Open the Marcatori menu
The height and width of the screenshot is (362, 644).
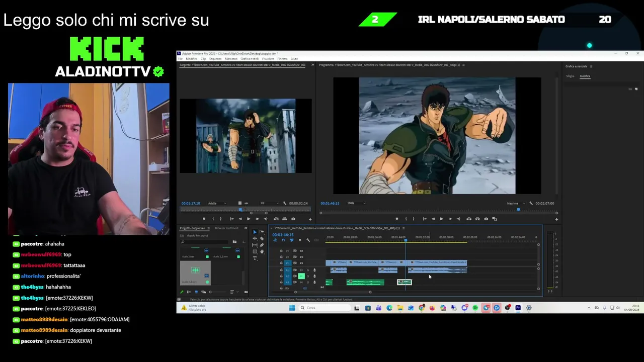click(231, 59)
